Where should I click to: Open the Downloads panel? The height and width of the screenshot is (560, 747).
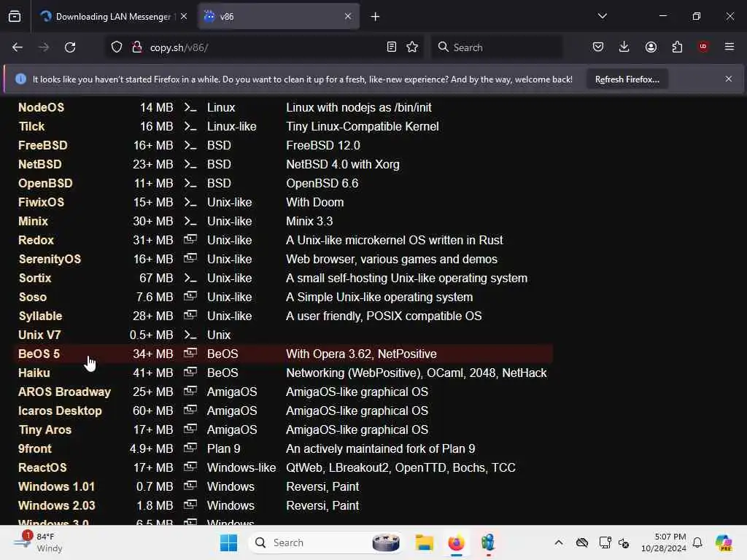pos(624,47)
